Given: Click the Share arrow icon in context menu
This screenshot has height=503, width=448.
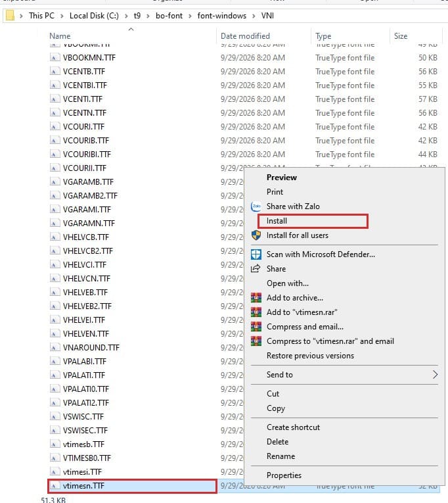Looking at the screenshot, I should (256, 268).
